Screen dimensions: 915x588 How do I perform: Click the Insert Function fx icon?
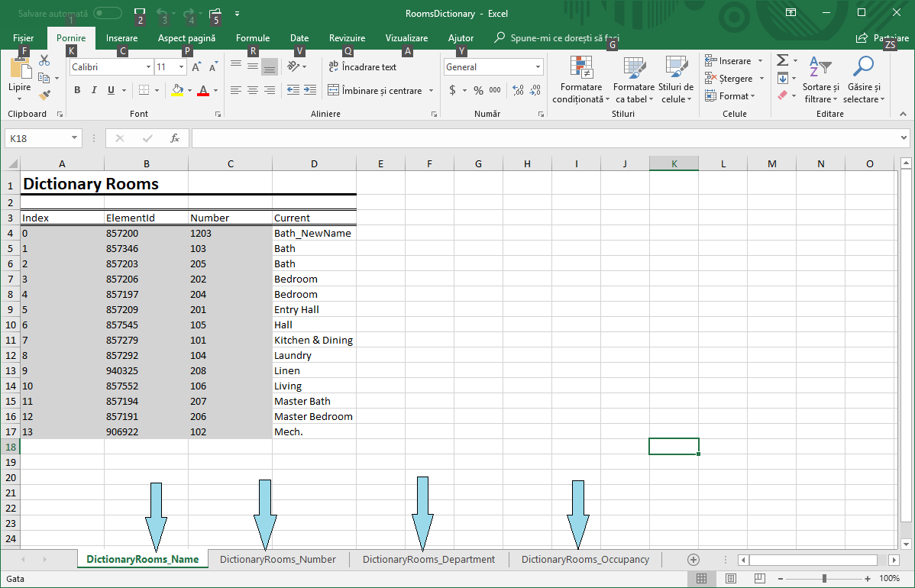pos(175,138)
